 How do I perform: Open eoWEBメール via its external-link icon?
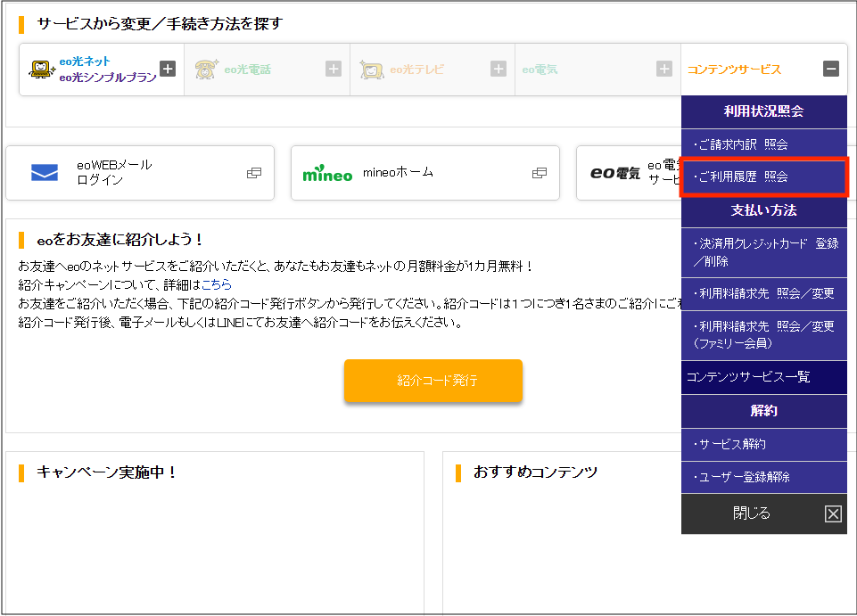coord(253,173)
